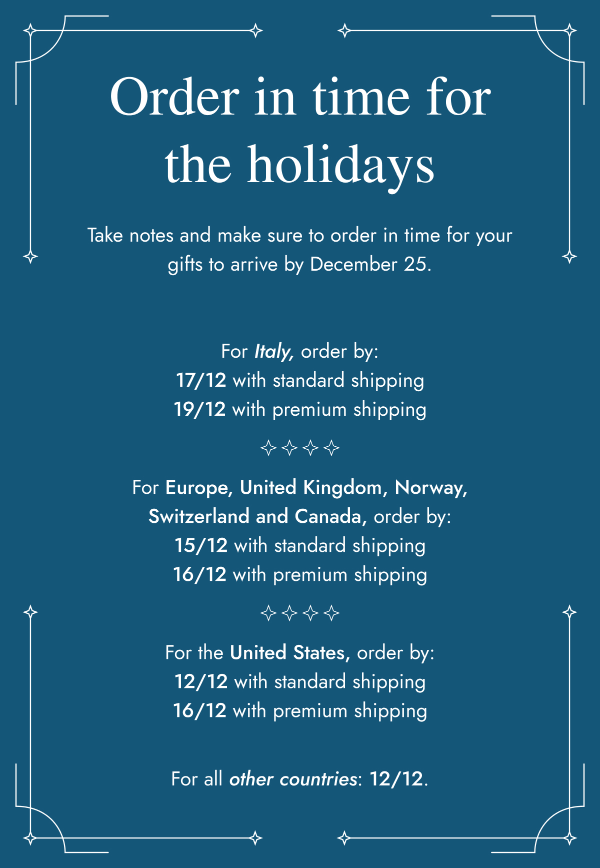Click 'Europe, United Kingdom, Norway,' text
This screenshot has height=868, width=600.
coord(316,488)
